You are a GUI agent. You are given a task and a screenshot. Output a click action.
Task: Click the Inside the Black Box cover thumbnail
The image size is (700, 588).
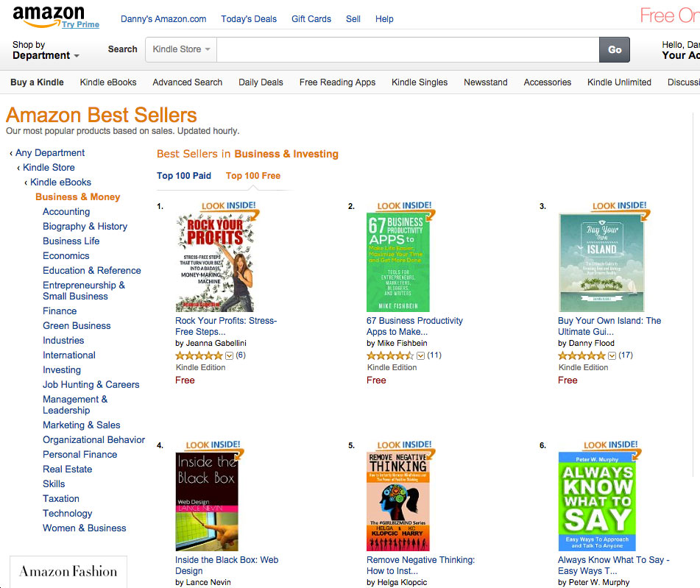(207, 501)
